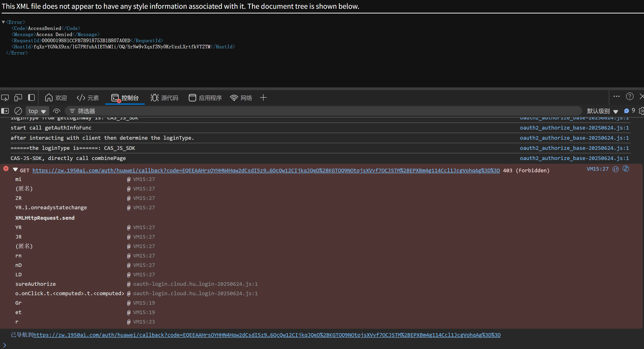Open source link for 'CAS-JS-SDK, directly call combinePage'
644x349 pixels.
574,158
